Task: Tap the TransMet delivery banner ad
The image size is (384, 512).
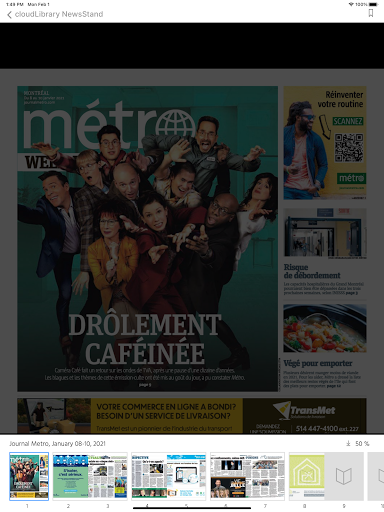Action: coord(192,416)
